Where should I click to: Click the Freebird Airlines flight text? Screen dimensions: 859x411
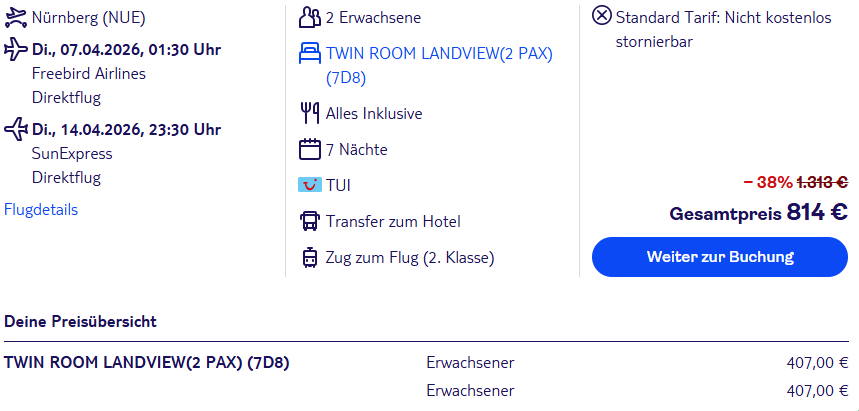(x=88, y=73)
